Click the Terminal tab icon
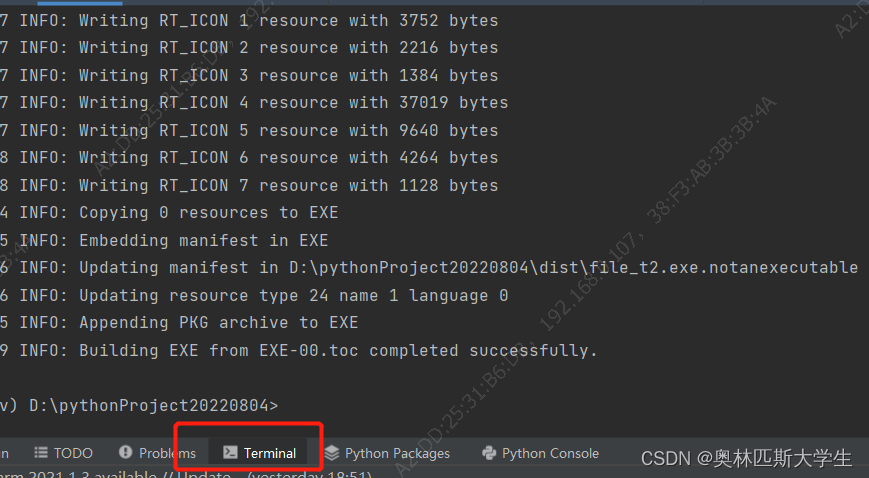869x478 pixels. coord(230,452)
